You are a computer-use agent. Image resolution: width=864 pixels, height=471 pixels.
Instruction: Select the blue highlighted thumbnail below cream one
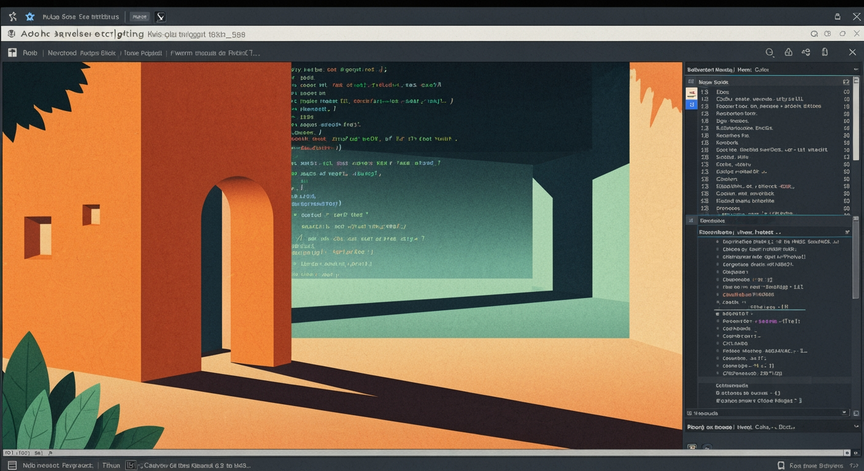692,104
